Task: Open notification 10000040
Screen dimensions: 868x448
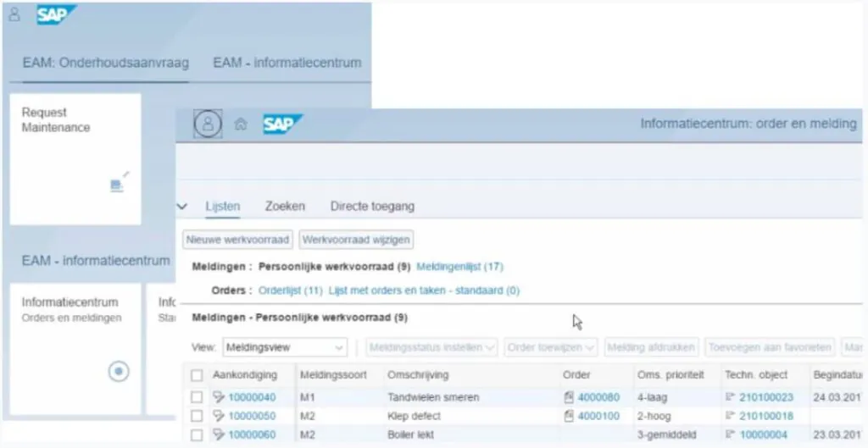Action: pos(252,397)
